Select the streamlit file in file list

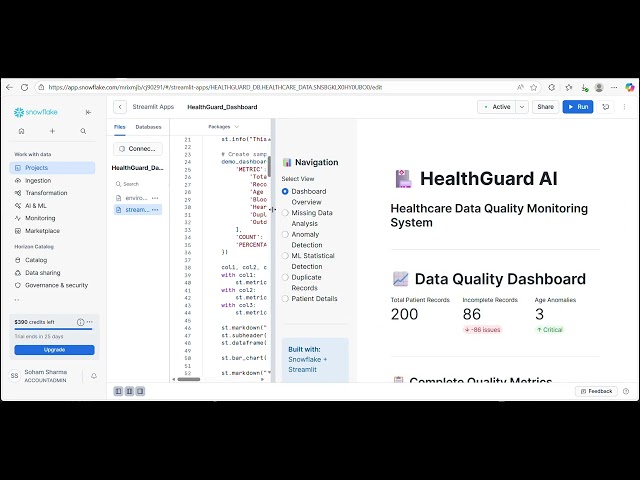tap(138, 210)
